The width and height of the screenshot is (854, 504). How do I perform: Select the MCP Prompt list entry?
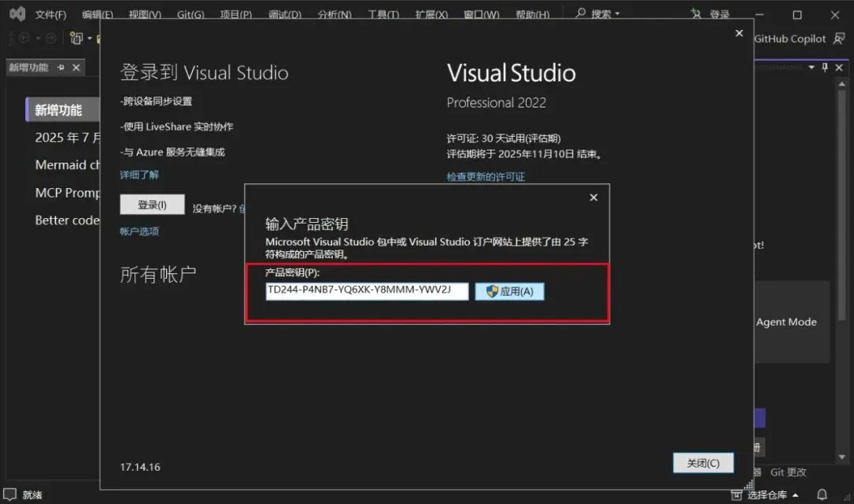pyautogui.click(x=67, y=193)
